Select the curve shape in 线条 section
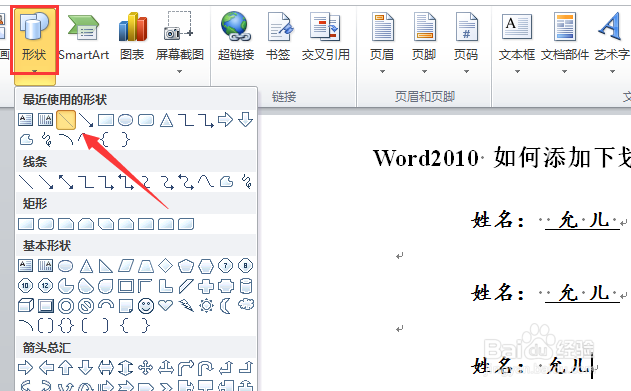Screen dimensions: 631x391 (206, 182)
